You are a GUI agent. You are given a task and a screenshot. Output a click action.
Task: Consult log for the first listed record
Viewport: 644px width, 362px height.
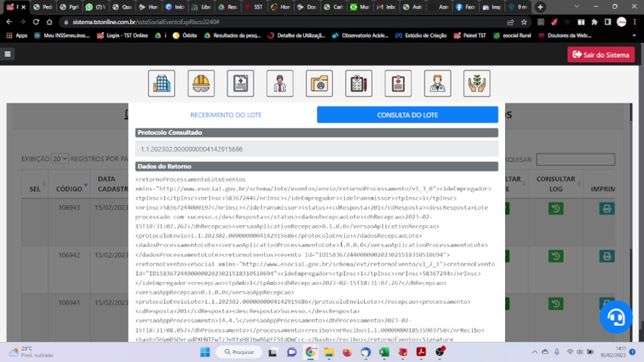click(x=555, y=209)
